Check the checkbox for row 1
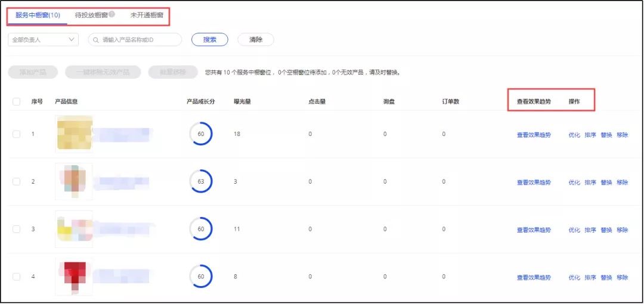The image size is (644, 304). [17, 134]
